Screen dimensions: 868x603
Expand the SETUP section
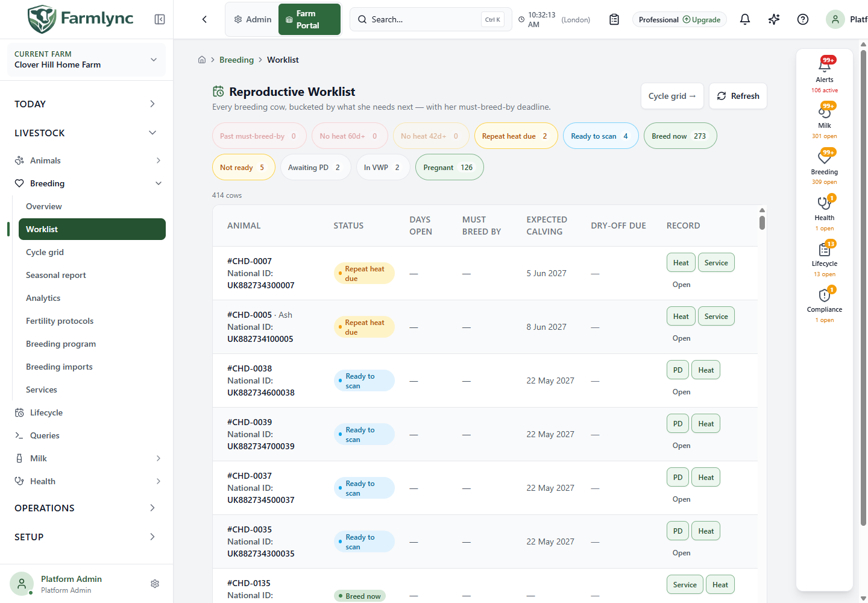click(x=86, y=537)
